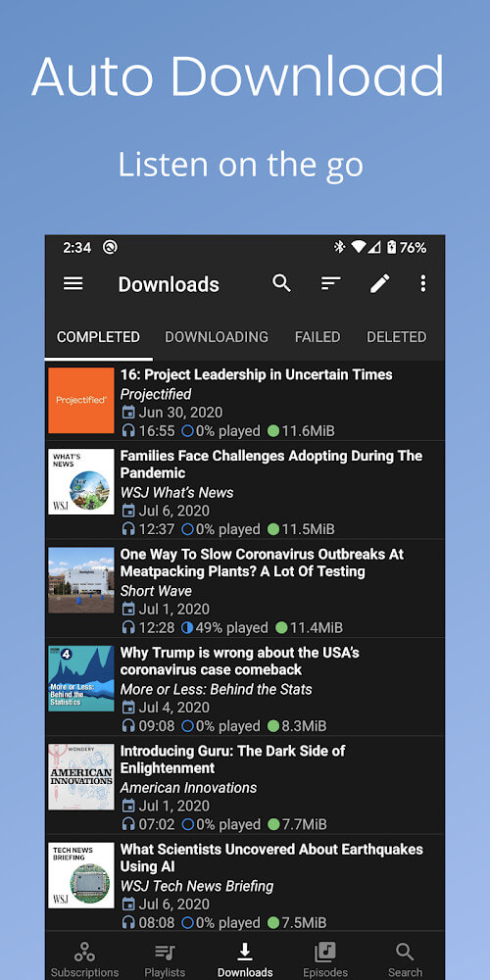Tap the date 'Jul 4, 2020'
490x980 pixels.
(174, 708)
